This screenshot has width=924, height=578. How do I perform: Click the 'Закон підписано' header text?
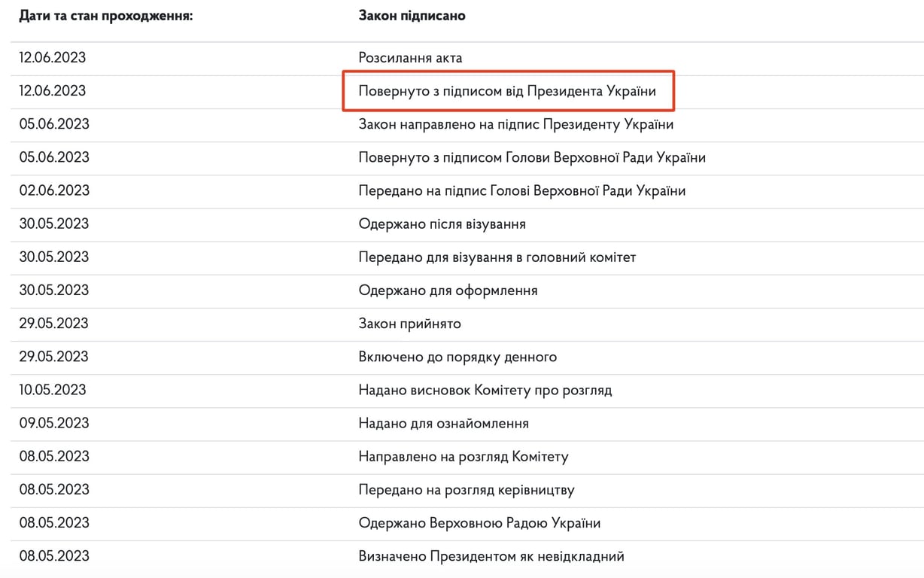[412, 16]
